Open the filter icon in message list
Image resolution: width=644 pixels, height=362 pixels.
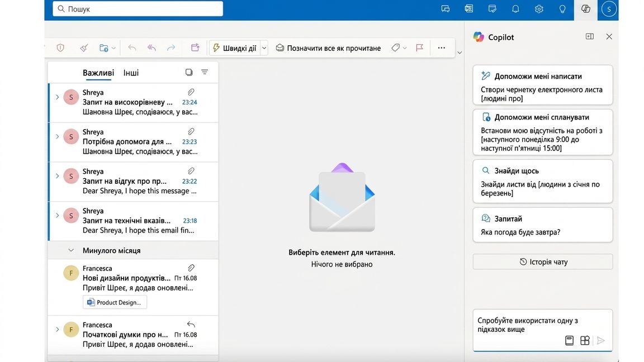(205, 72)
